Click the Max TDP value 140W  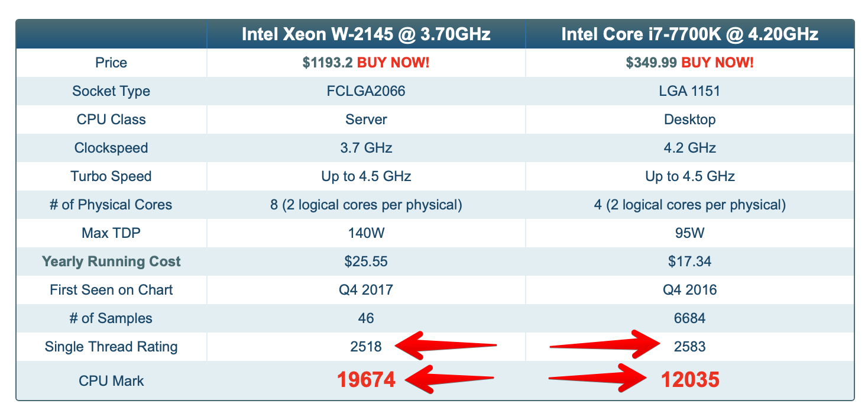pyautogui.click(x=366, y=233)
